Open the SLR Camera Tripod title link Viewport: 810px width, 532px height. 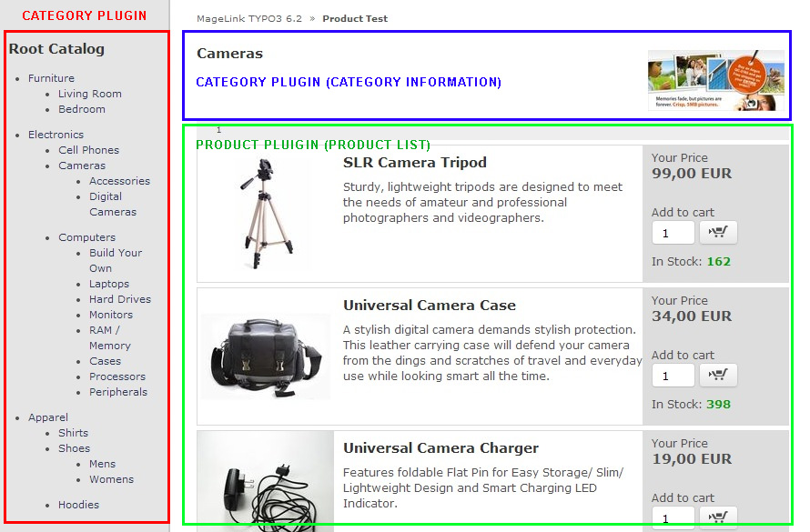point(414,163)
